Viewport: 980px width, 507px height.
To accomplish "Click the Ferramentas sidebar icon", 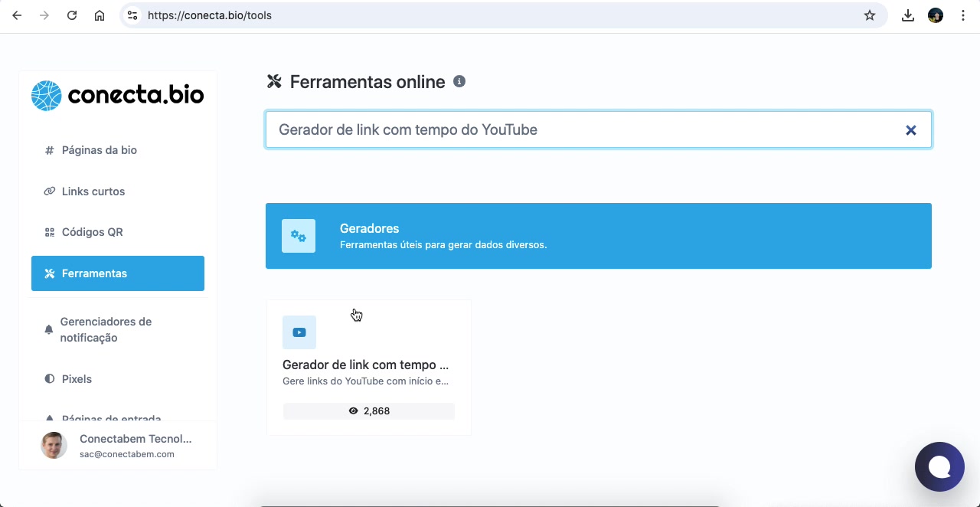I will tap(48, 273).
